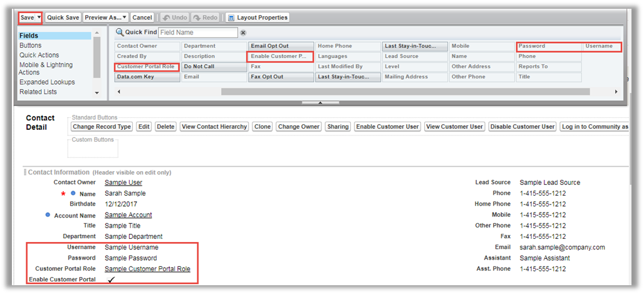Select Related Lists in the palette categories
This screenshot has width=644, height=294.
(x=38, y=92)
